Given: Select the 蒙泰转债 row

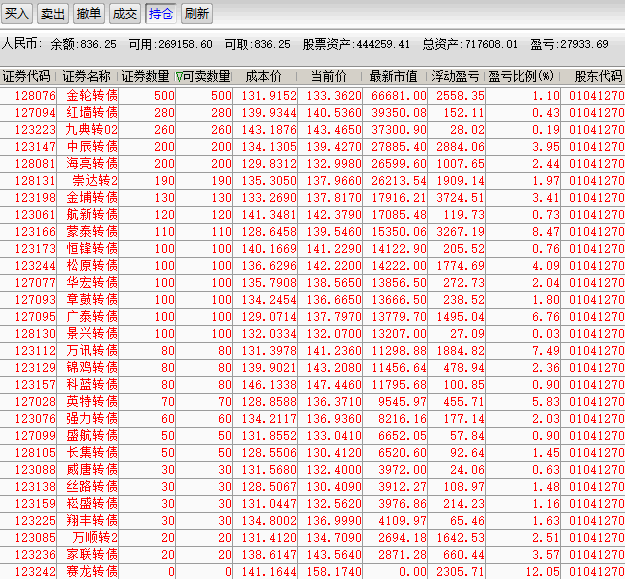Looking at the screenshot, I should click(312, 232).
